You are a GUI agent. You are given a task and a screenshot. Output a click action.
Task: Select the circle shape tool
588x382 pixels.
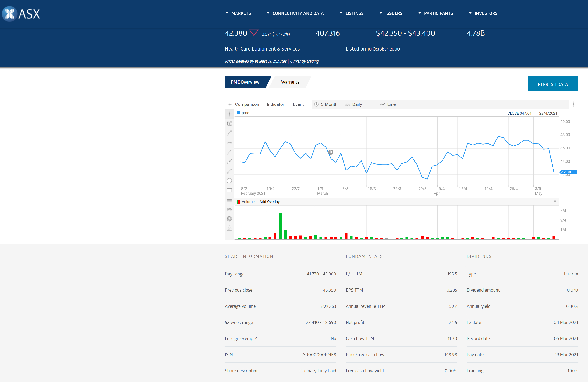pos(229,181)
